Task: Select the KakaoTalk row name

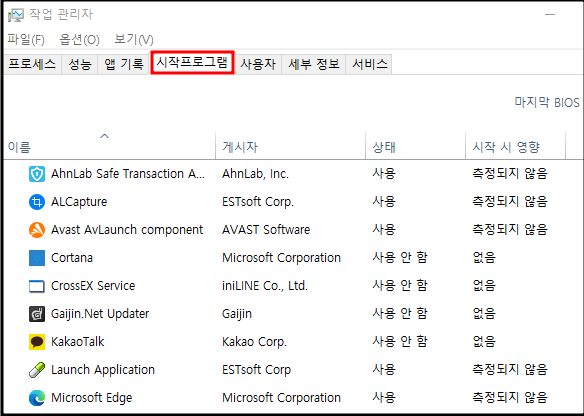Action: coord(77,342)
